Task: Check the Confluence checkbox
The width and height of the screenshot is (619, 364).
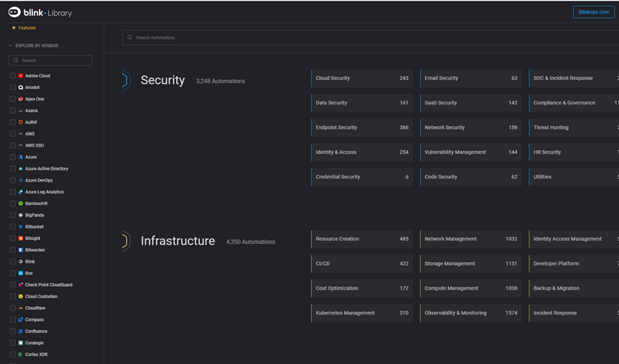Action: point(13,331)
